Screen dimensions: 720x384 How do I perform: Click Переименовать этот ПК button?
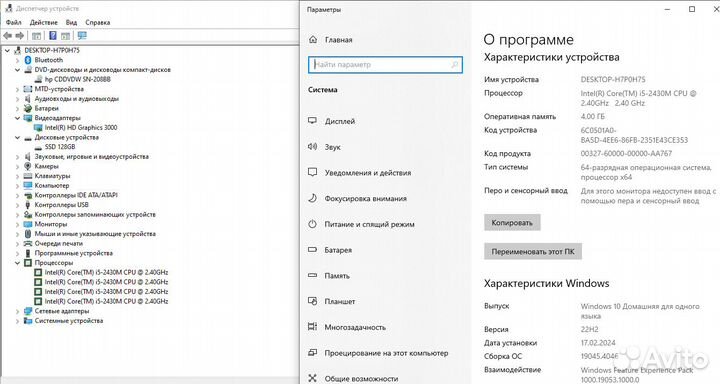[533, 251]
